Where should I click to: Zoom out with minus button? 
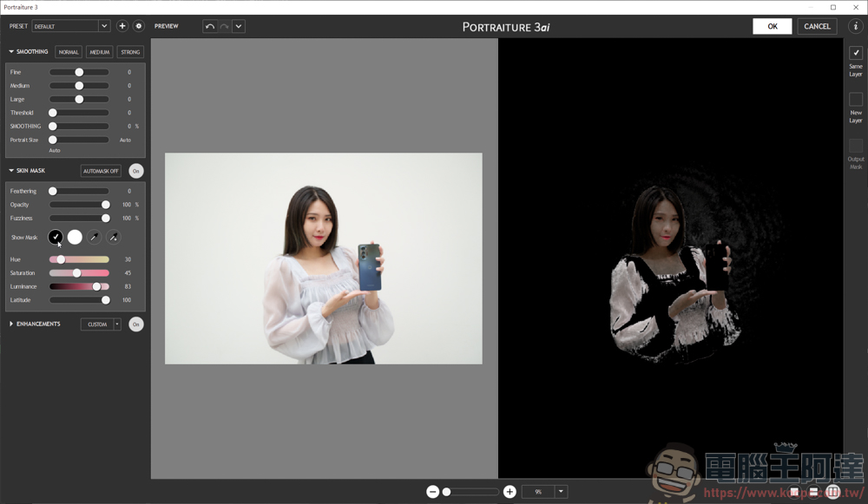433,491
